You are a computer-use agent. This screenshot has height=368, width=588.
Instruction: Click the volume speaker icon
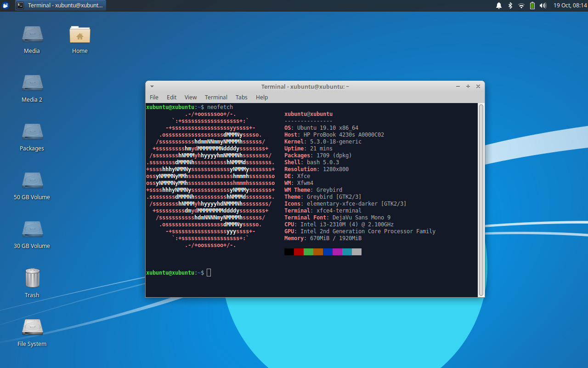(543, 6)
